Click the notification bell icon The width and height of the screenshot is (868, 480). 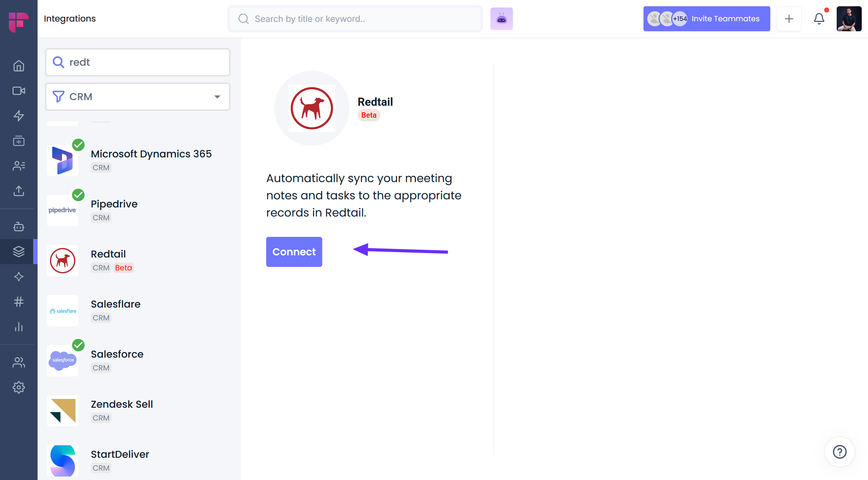click(x=819, y=19)
